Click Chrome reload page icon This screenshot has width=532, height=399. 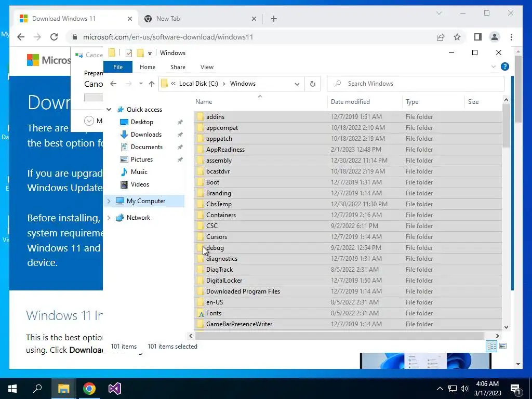[x=54, y=37]
